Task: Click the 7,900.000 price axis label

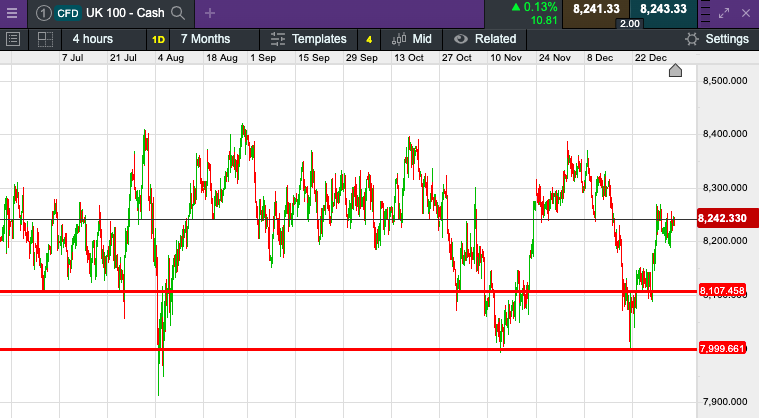Action: (x=725, y=402)
